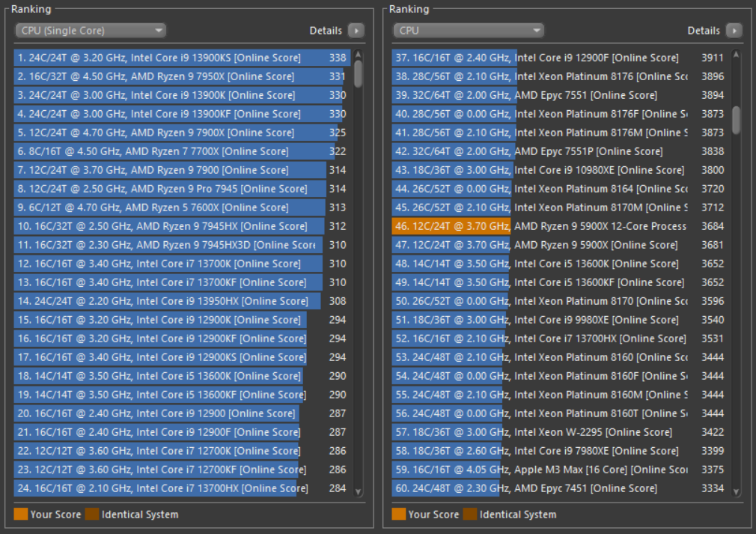Viewport: 756px width, 534px height.
Task: Select the AMD Epyc 7451 row
Action: 560,488
